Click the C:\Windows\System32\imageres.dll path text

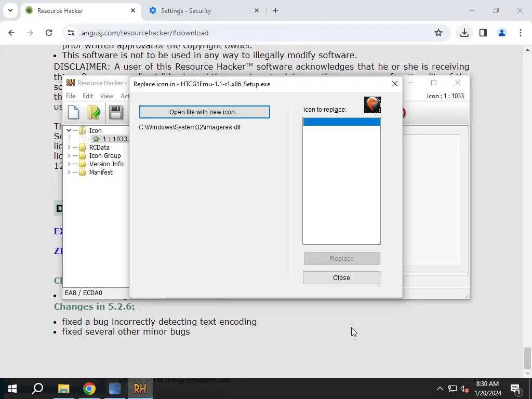pyautogui.click(x=190, y=127)
